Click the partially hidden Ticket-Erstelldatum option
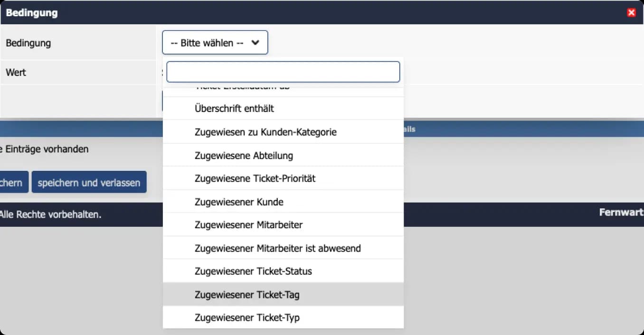 (242, 90)
